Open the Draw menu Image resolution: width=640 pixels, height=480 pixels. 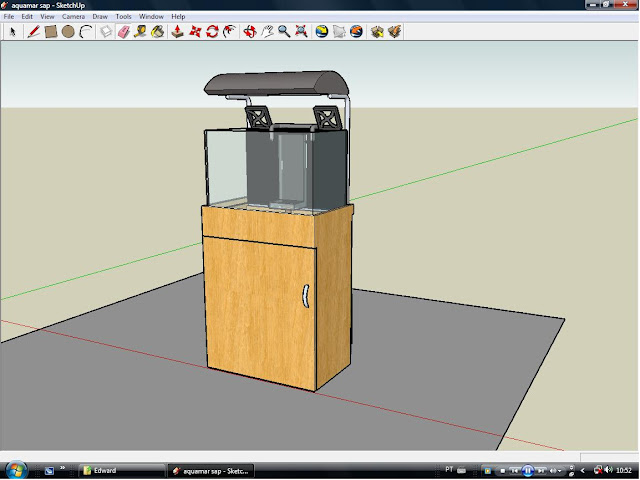click(100, 17)
